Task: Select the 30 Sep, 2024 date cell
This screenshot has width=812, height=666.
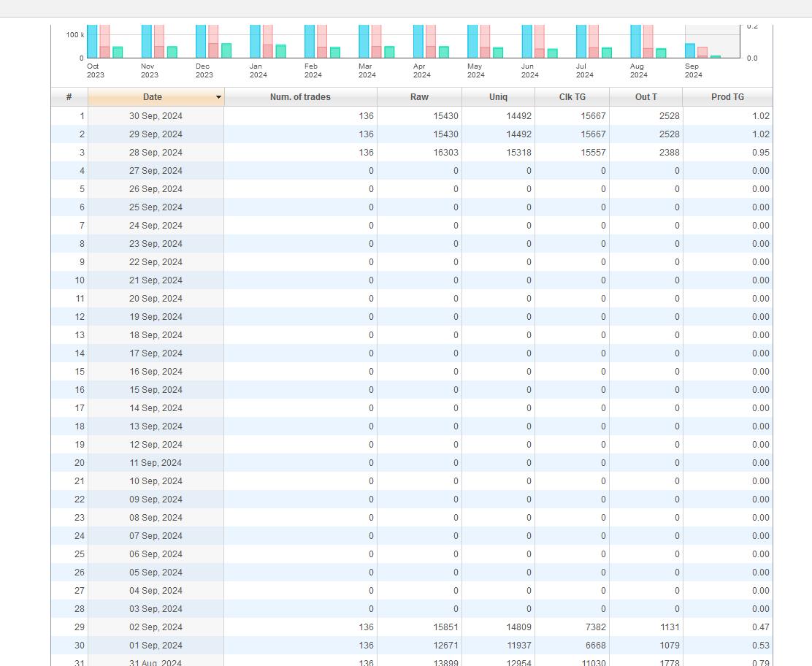Action: [156, 116]
